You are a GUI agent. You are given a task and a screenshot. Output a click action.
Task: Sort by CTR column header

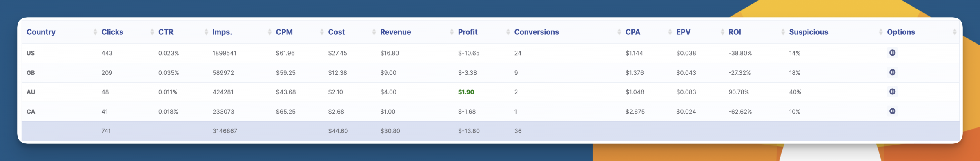[x=166, y=32]
